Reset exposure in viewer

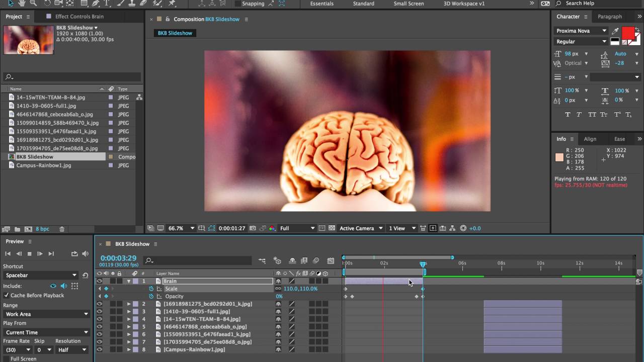pyautogui.click(x=463, y=228)
